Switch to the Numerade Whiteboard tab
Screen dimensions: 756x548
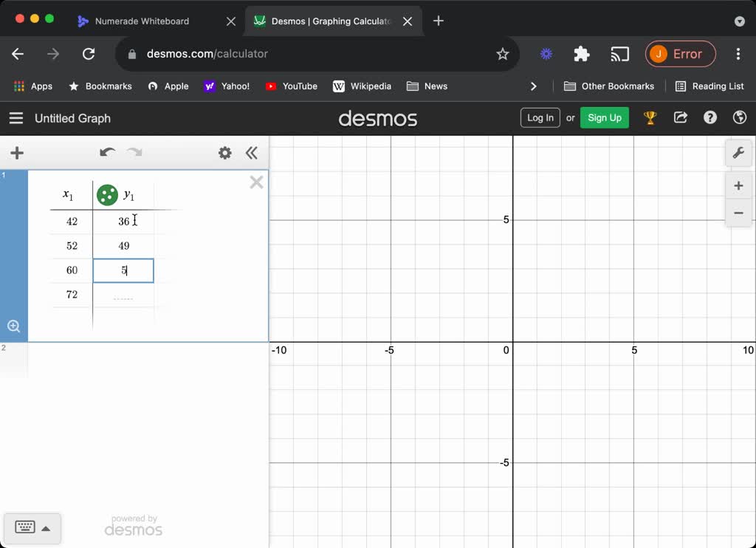tap(145, 21)
